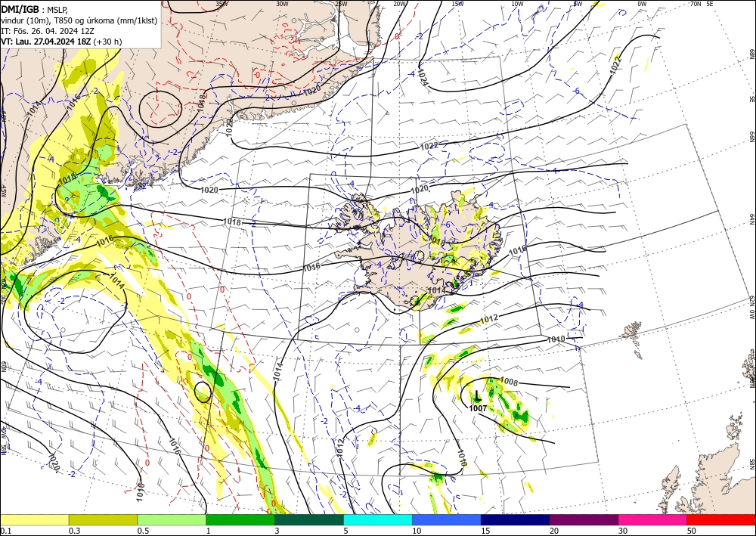Viewport: 756px width, 536px height.
Task: Pick the blue 10–15 mm legend swatch
Action: pyautogui.click(x=447, y=519)
